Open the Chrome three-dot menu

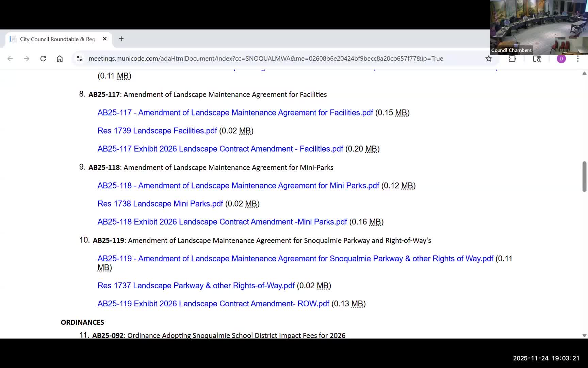coord(578,59)
